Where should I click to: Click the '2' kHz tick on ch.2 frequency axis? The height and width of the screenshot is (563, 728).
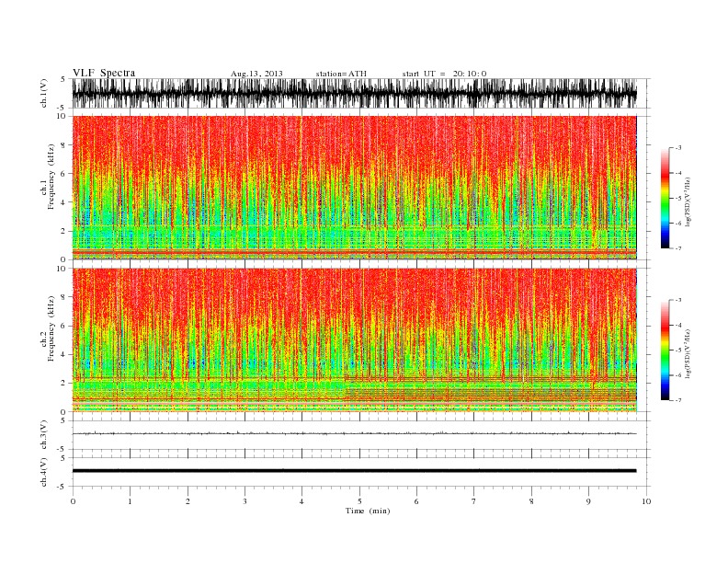[x=63, y=384]
